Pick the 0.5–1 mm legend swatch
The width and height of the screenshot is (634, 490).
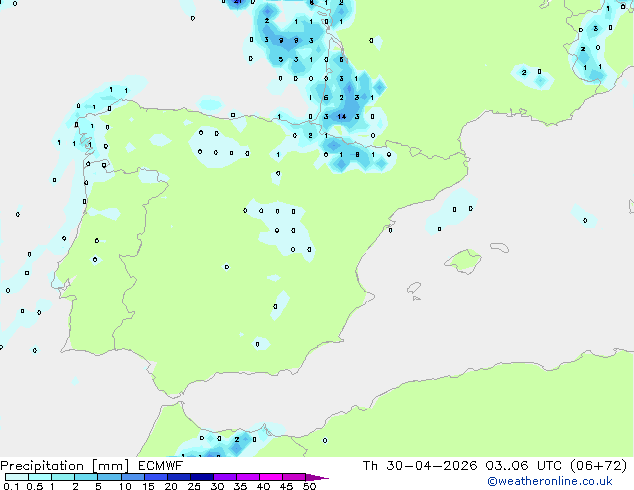(40, 477)
